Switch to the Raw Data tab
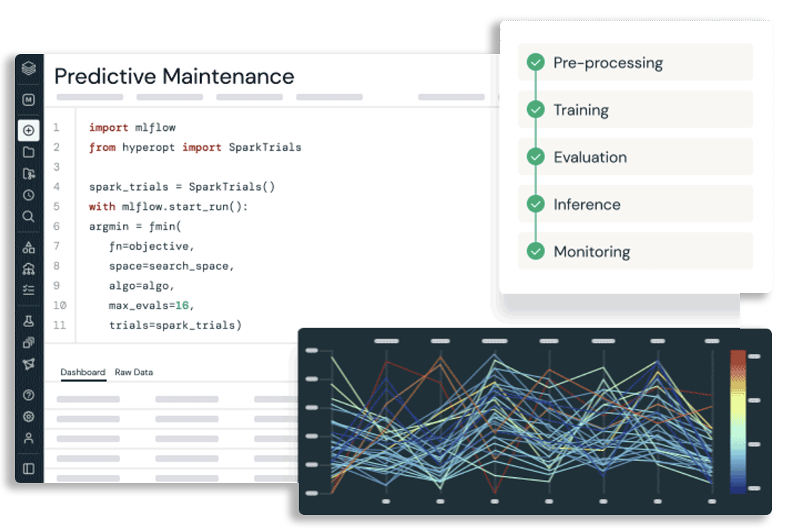Screen dimensions: 794x532 click(x=134, y=372)
